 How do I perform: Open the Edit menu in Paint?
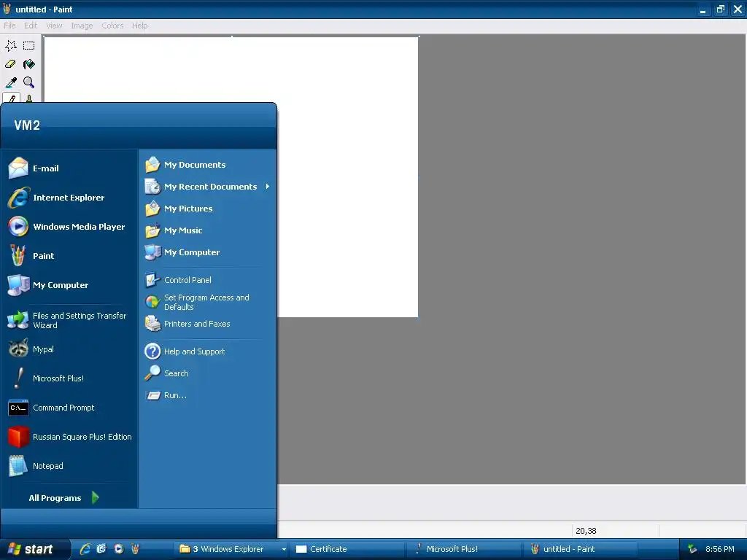click(x=31, y=26)
